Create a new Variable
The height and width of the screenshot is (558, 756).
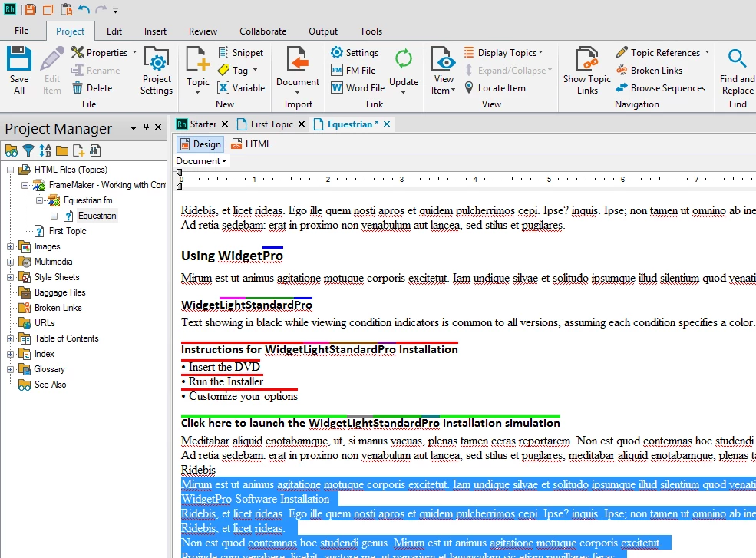pyautogui.click(x=241, y=87)
